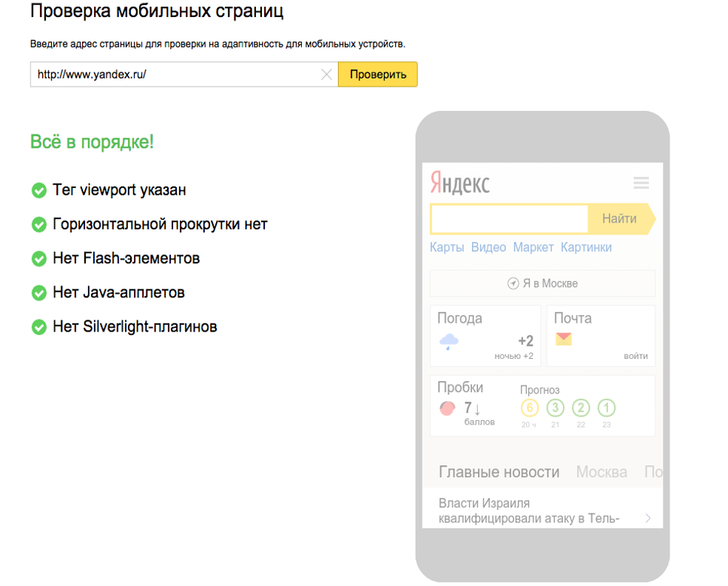Open the hamburger menu in phone preview
This screenshot has width=728, height=586.
[x=641, y=183]
